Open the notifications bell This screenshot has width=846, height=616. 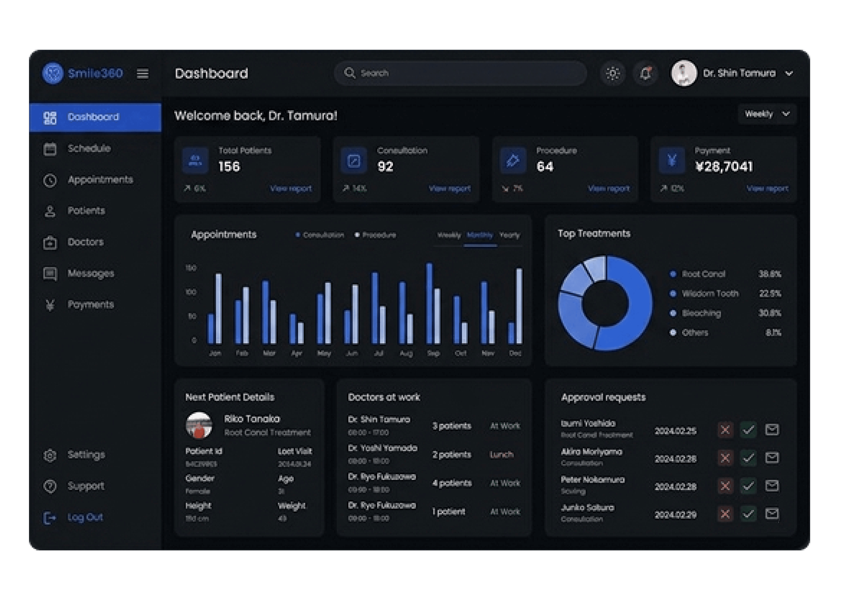tap(646, 73)
